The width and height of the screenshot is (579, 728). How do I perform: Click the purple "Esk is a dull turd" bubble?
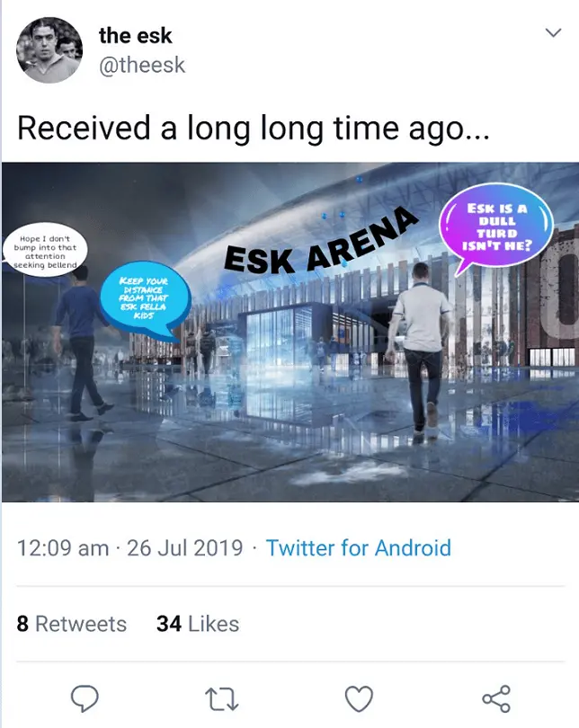[495, 226]
